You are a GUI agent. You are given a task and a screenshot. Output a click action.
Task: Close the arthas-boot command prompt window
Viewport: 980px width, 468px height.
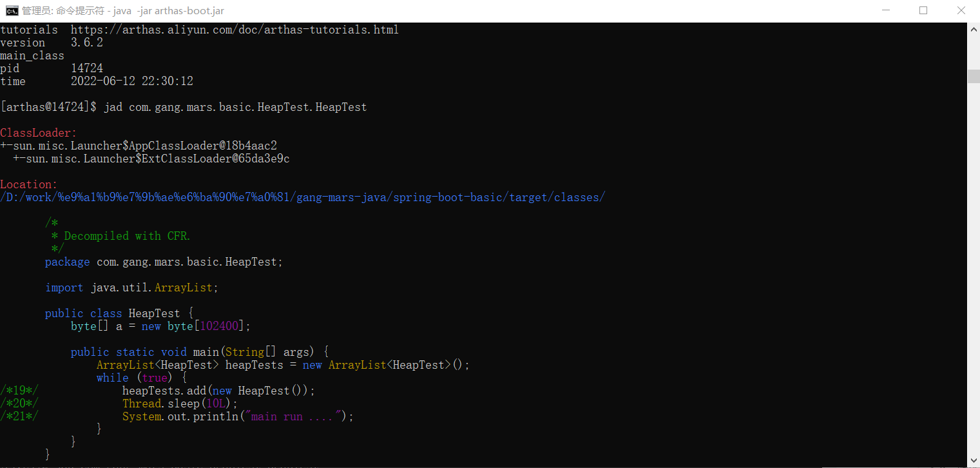(961, 10)
